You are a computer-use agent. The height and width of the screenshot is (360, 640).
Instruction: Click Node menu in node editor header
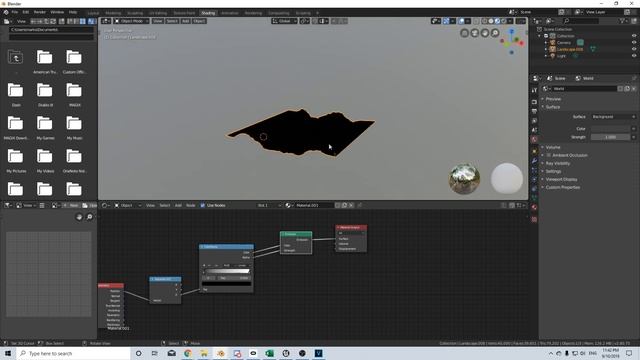[191, 205]
